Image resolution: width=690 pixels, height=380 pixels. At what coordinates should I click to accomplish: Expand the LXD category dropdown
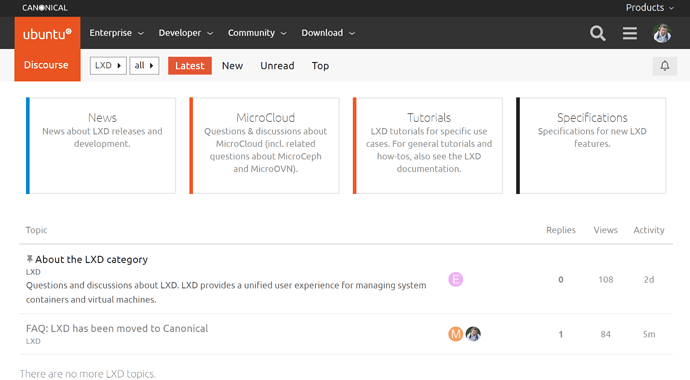pos(108,66)
